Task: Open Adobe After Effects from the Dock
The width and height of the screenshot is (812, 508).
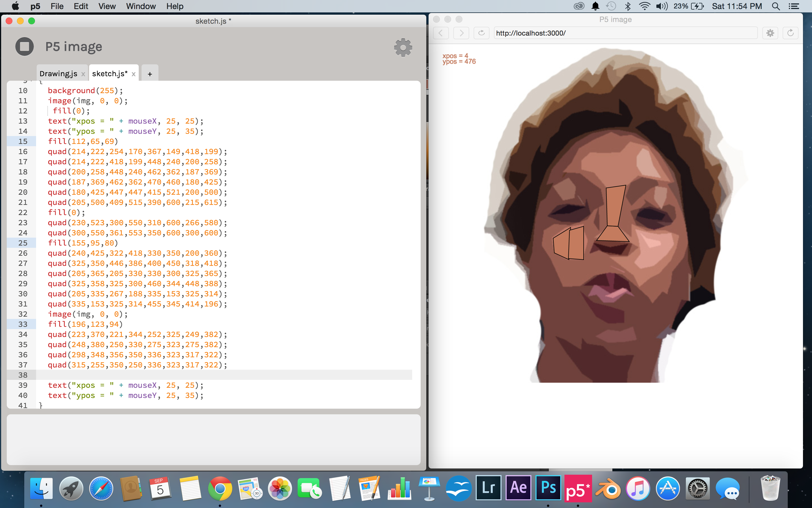Action: (518, 488)
